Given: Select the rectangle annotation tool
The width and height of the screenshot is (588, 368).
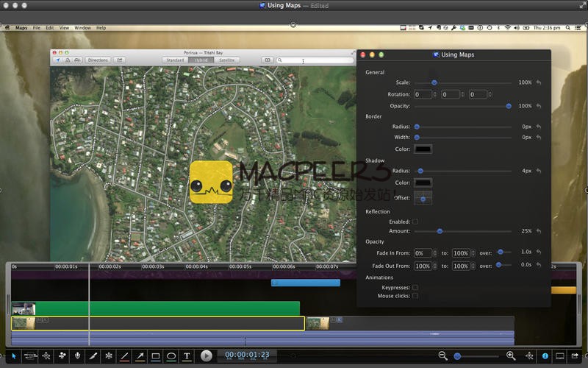Looking at the screenshot, I should point(156,356).
